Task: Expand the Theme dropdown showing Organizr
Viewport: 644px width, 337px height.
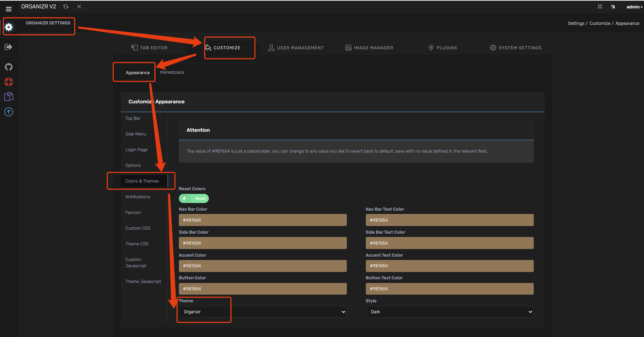Action: (x=262, y=312)
